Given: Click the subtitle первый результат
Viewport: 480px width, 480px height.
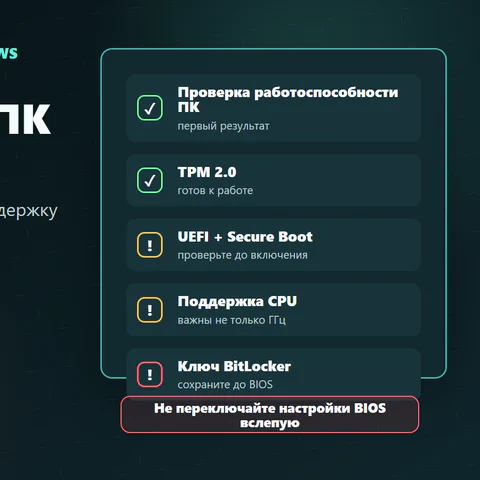Looking at the screenshot, I should 223,126.
